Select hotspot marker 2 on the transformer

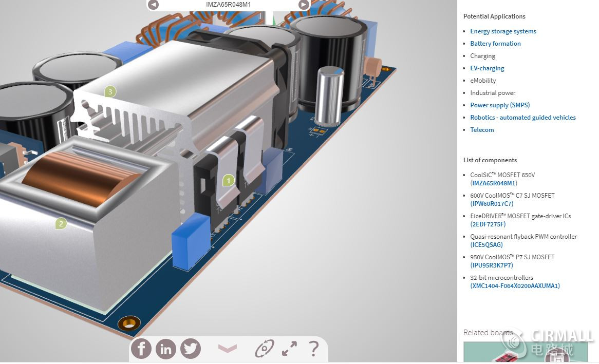(x=61, y=223)
